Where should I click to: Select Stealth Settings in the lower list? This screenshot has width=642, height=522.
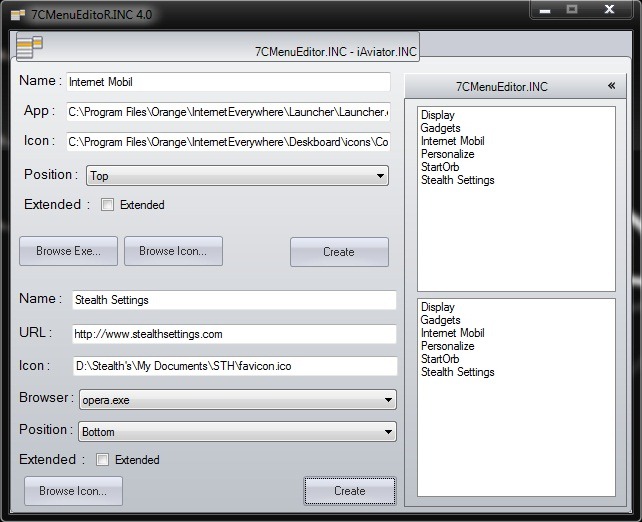click(457, 372)
